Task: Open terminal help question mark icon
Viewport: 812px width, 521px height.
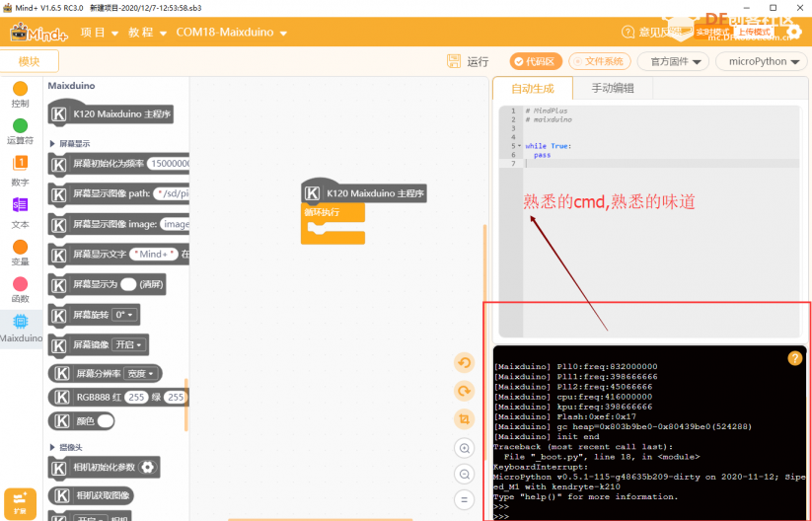Action: click(x=795, y=358)
